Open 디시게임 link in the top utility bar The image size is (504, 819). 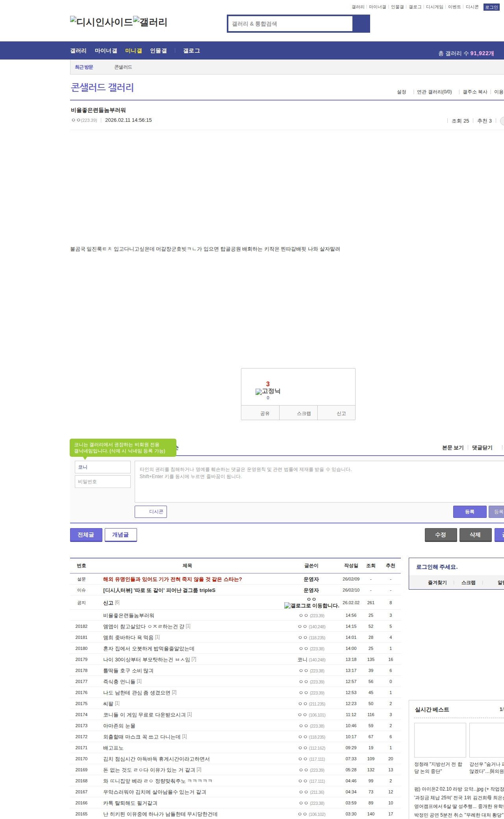[434, 7]
